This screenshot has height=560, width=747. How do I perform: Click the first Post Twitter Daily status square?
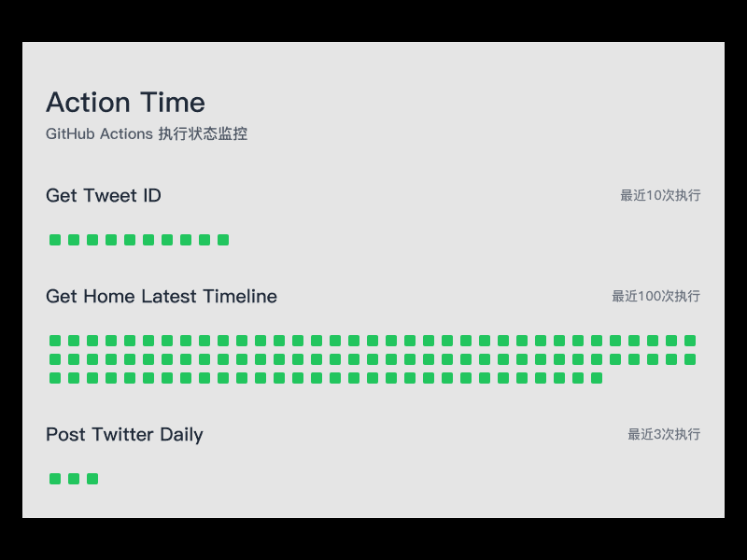pos(55,479)
